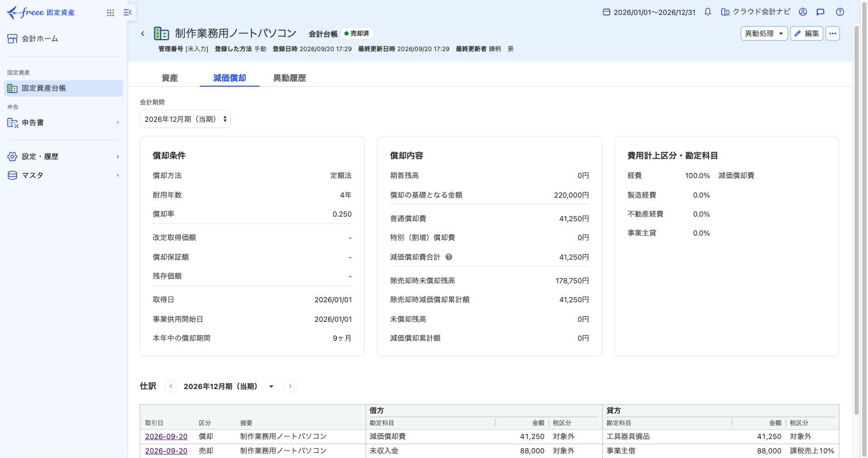Open the chat message icon
The image size is (868, 458).
[x=820, y=12]
